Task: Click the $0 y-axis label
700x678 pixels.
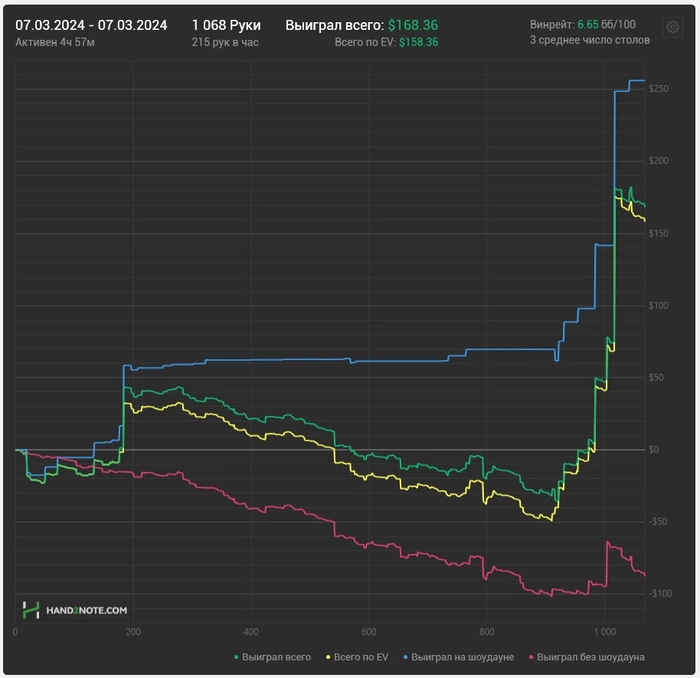Action: (x=654, y=450)
